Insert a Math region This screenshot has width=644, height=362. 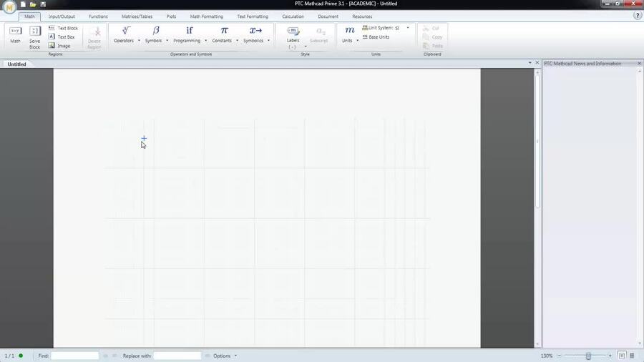point(15,35)
